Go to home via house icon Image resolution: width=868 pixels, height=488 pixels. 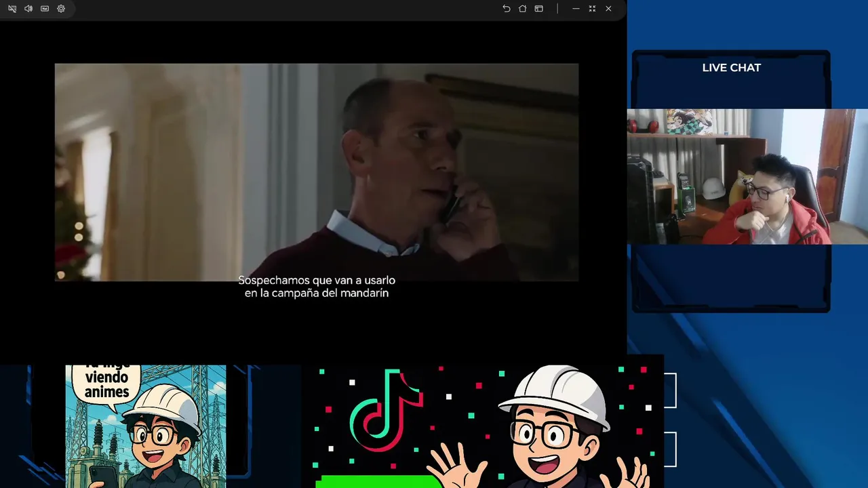(523, 9)
